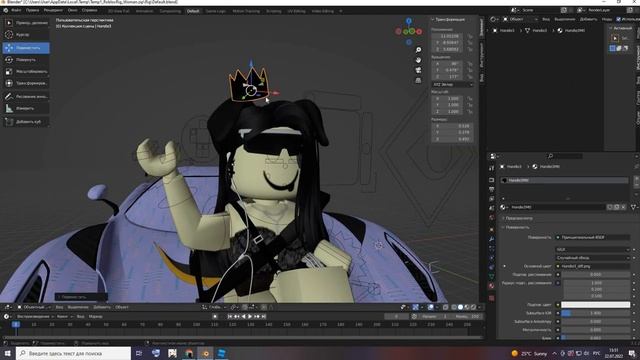Switch to material preview shading
Viewport: 640px width, 360px height.
467,307
